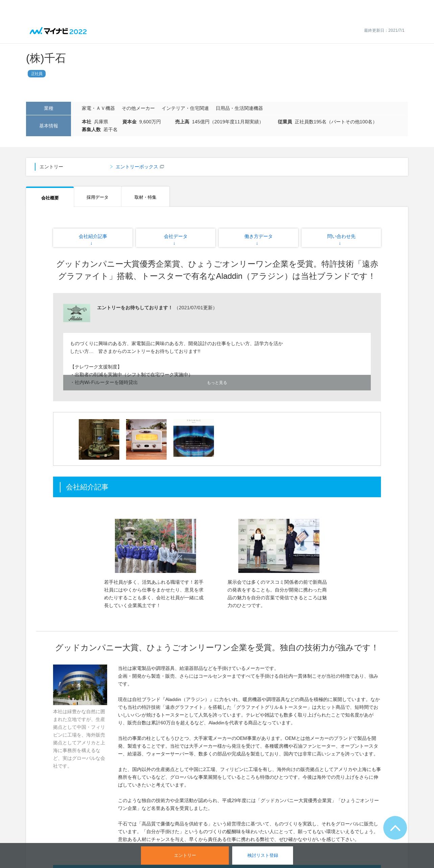Click the 検討リスト登録 button
Screen dimensions: 434x868
[x=263, y=855]
